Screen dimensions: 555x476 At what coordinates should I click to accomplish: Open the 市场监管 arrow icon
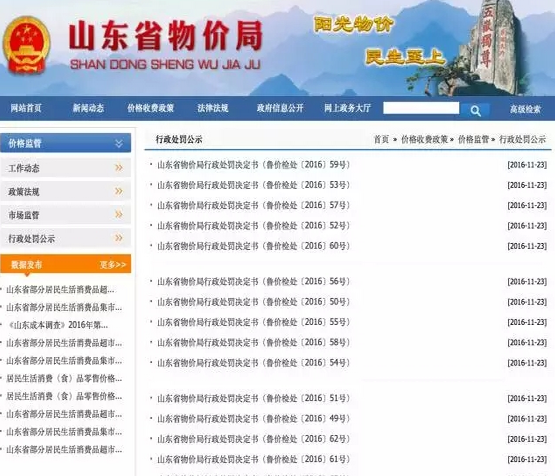pyautogui.click(x=119, y=214)
